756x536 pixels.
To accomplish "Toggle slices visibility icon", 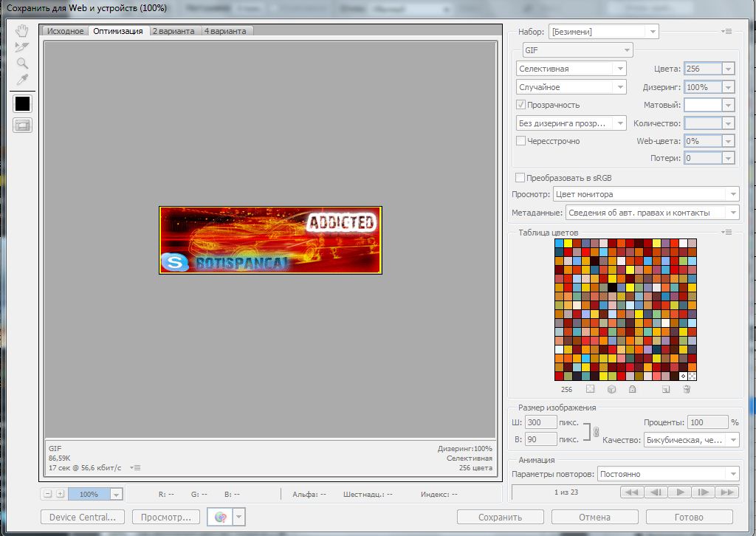I will click(22, 126).
